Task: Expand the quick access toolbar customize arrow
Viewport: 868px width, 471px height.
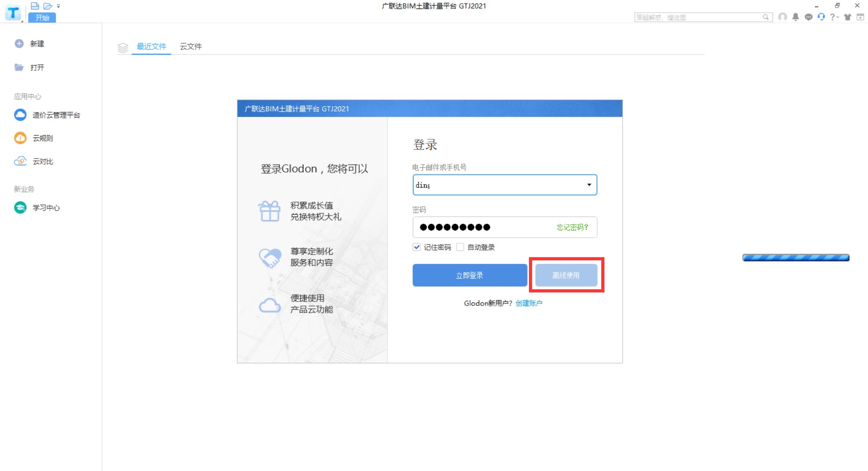Action: click(x=59, y=6)
